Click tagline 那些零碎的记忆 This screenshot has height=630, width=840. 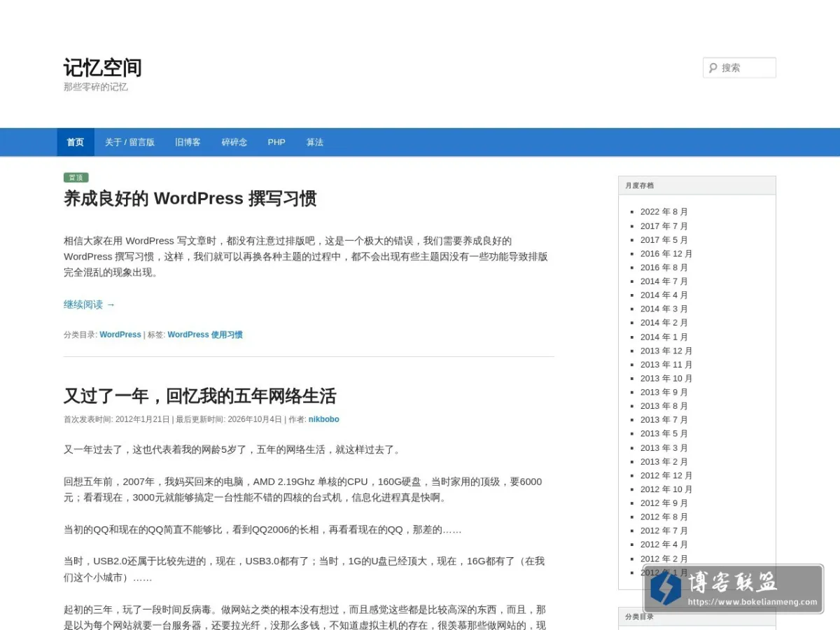click(x=96, y=87)
